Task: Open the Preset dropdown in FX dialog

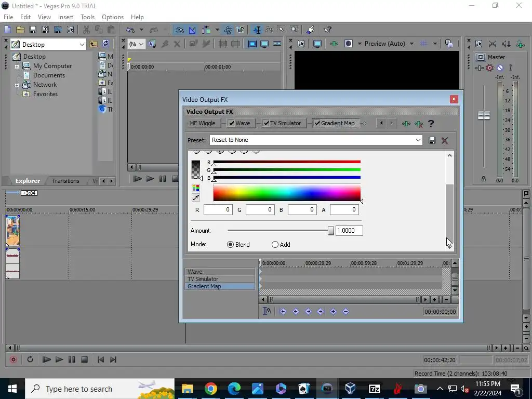Action: pyautogui.click(x=418, y=140)
